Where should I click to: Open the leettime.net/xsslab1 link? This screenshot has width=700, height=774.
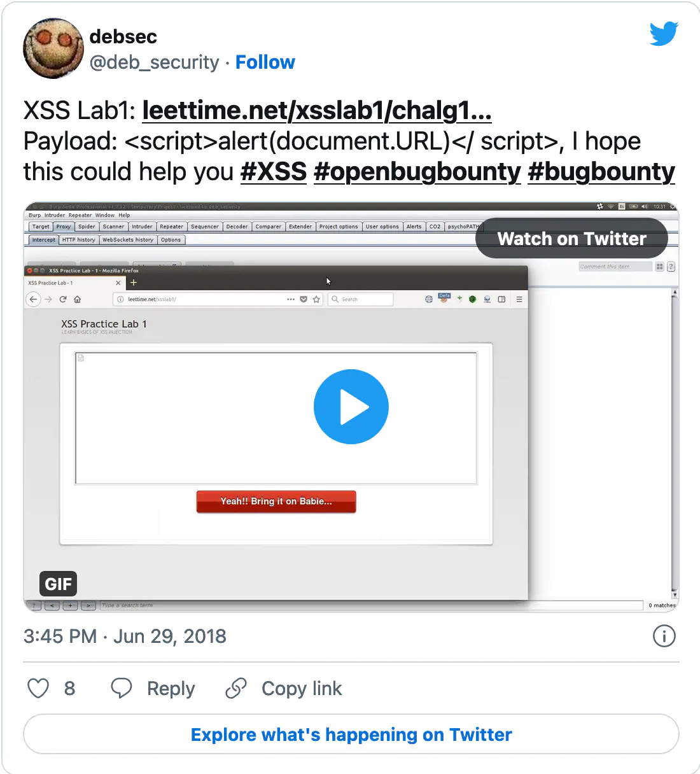coord(317,111)
